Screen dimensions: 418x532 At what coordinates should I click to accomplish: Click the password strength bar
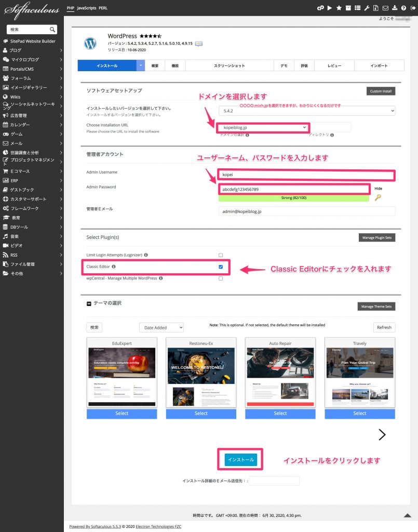(293, 198)
